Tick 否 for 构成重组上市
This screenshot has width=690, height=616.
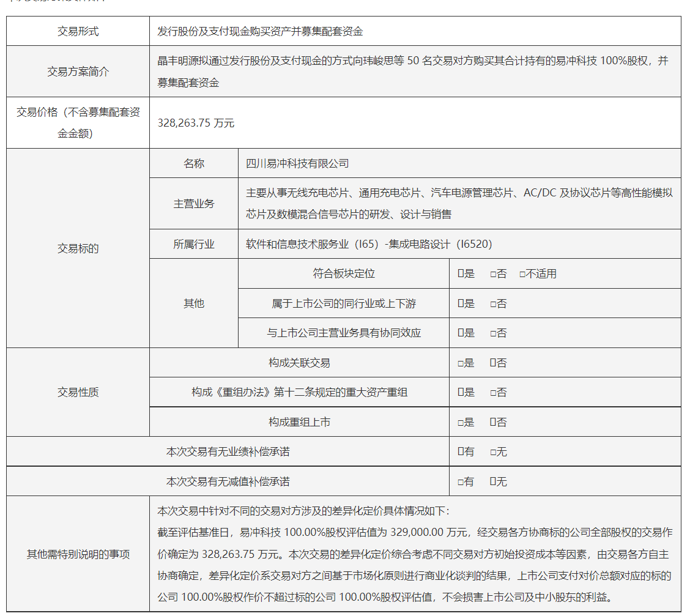tap(493, 423)
